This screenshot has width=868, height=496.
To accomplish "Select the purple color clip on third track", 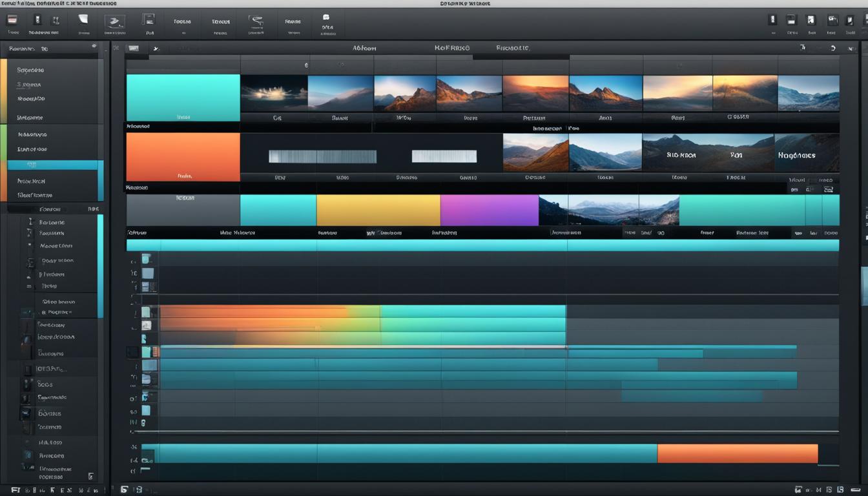I will click(x=489, y=211).
